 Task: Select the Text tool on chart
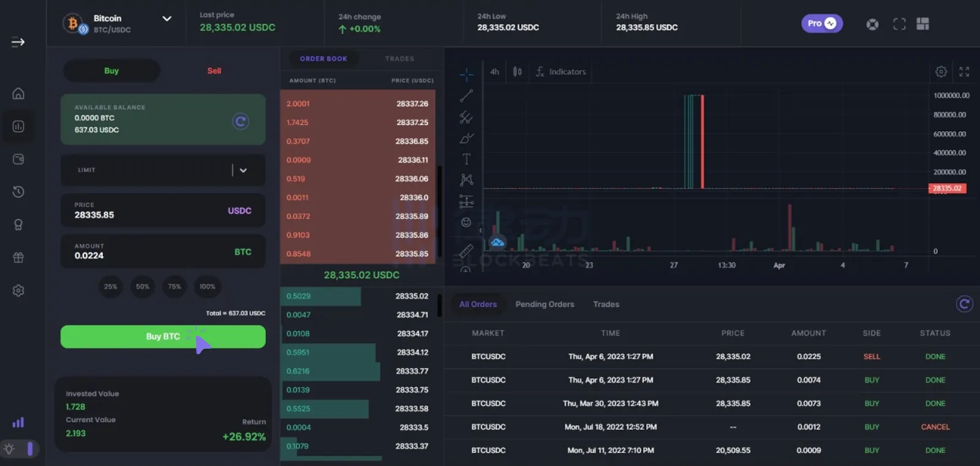point(466,159)
